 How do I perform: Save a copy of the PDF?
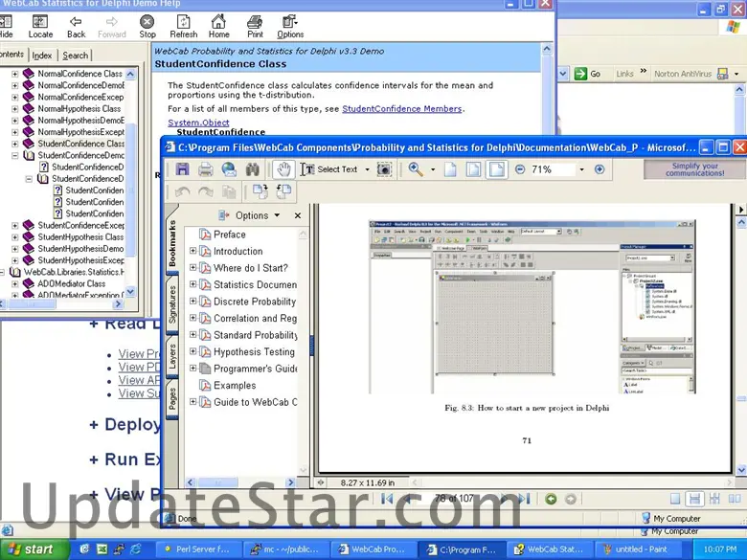pyautogui.click(x=183, y=169)
